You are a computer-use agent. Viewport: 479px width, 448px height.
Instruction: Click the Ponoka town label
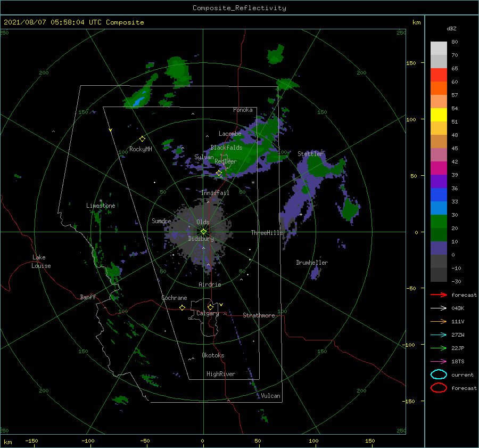243,110
